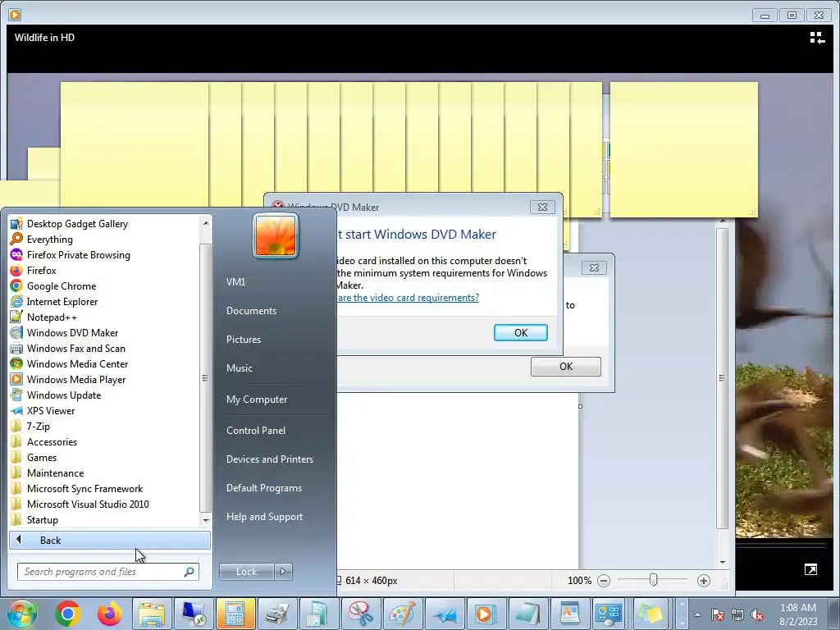Click Paint zoom out minus button
This screenshot has height=630, width=840.
click(x=604, y=581)
